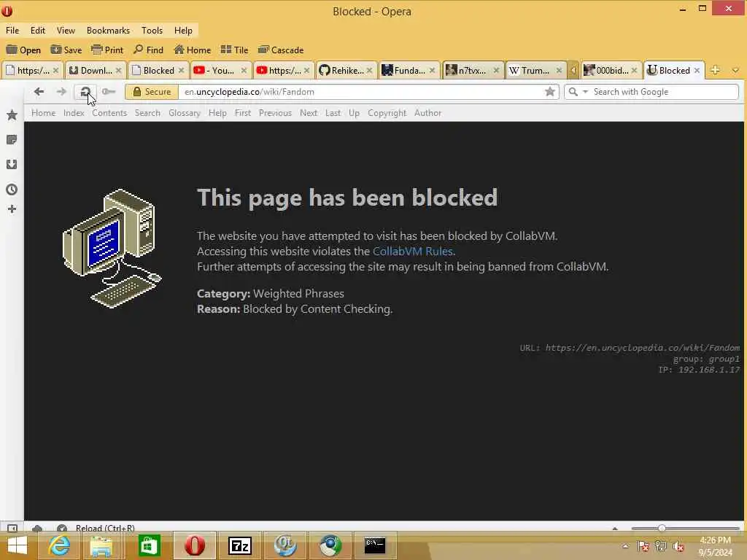Image resolution: width=747 pixels, height=560 pixels.
Task: Open the command prompt taskbar icon
Action: [375, 545]
